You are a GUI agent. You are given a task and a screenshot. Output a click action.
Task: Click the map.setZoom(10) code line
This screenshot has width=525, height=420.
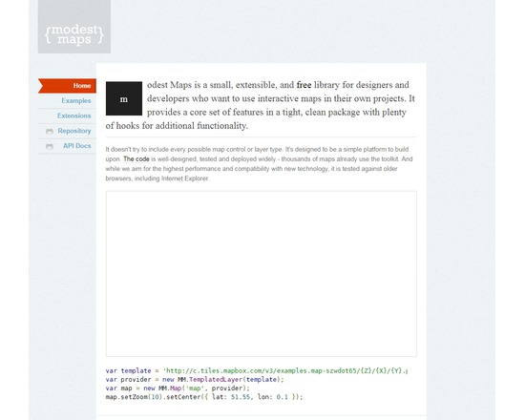pyautogui.click(x=204, y=397)
